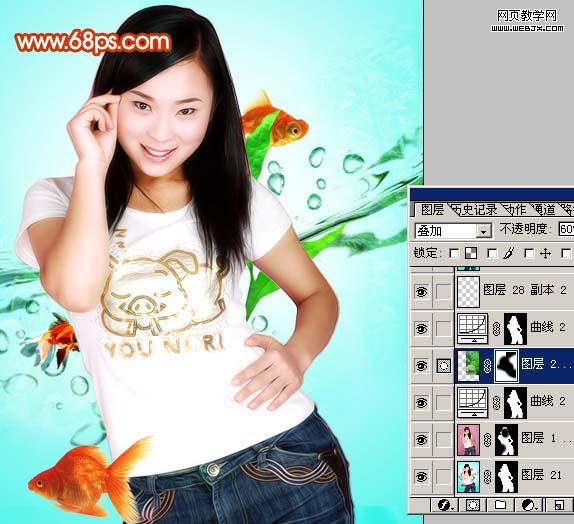Hide the 曲线 2 layer below 图层 28 副本 2
This screenshot has height=524, width=574.
pos(421,328)
